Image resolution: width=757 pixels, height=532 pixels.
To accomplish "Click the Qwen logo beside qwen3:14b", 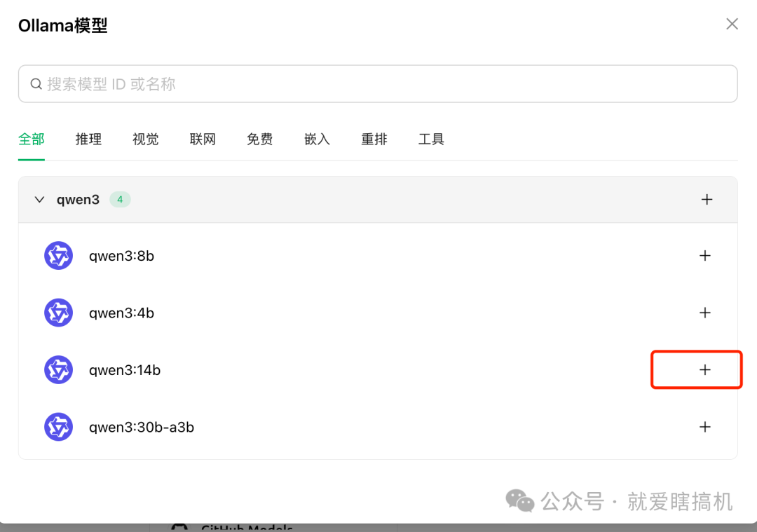I will coord(58,370).
